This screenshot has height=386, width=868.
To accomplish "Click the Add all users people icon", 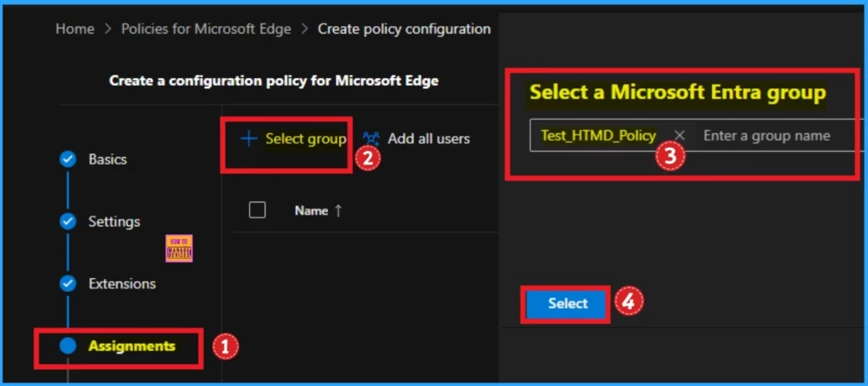I will tap(371, 138).
